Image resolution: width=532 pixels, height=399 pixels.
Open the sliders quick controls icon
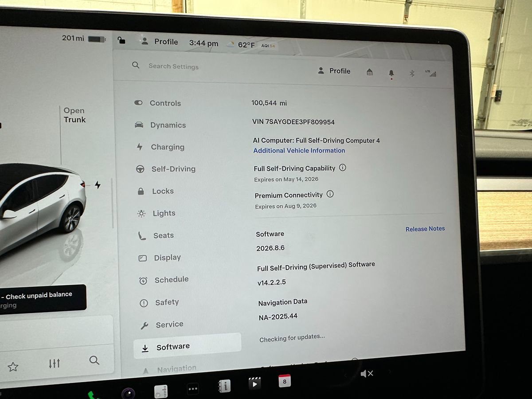click(55, 364)
